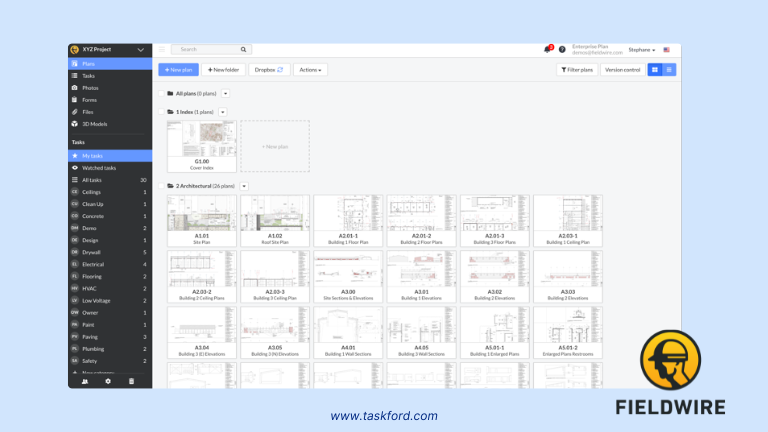Expand the XYZ Project dropdown
The width and height of the screenshot is (768, 432).
pos(140,50)
